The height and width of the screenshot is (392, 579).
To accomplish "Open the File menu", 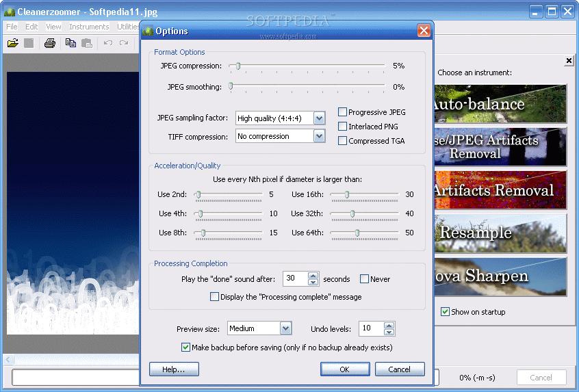I will tap(12, 27).
